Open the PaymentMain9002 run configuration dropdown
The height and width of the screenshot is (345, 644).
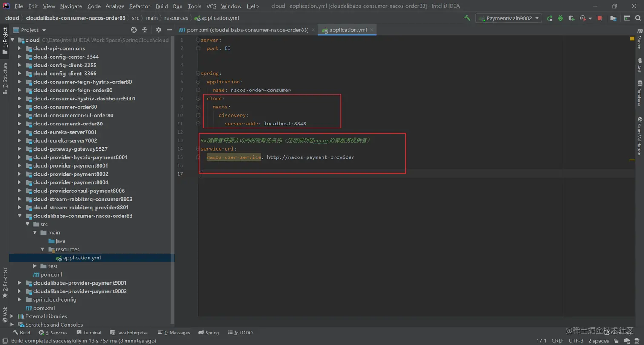[509, 18]
